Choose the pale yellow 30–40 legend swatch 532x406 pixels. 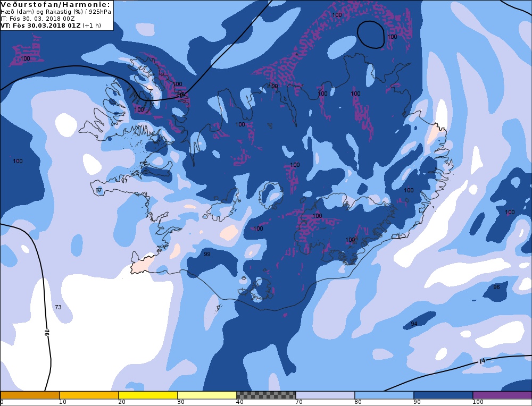pyautogui.click(x=207, y=395)
